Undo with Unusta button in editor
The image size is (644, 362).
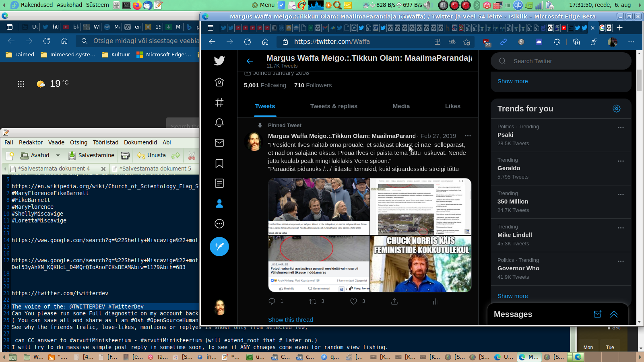(x=151, y=155)
